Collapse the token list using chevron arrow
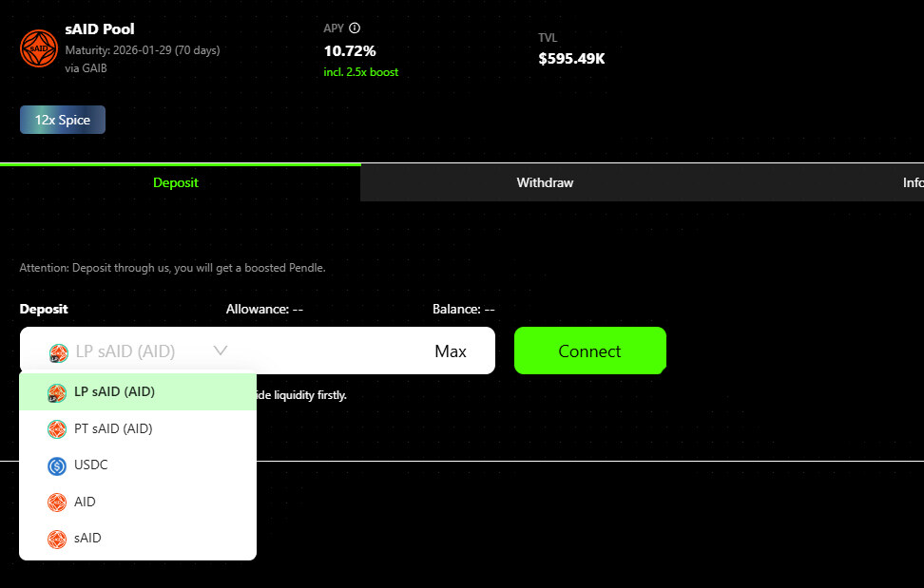Image resolution: width=924 pixels, height=588 pixels. click(x=221, y=351)
